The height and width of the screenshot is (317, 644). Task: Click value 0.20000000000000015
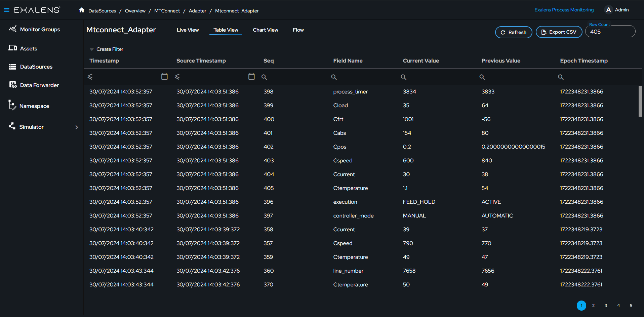coord(513,147)
